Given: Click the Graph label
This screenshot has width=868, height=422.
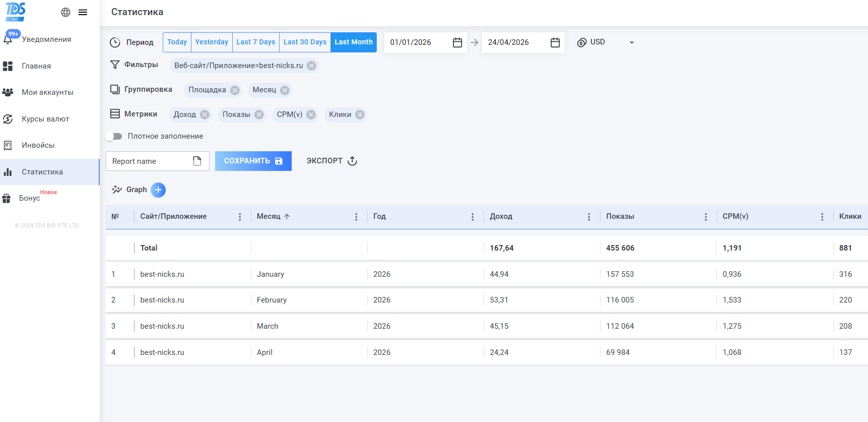Looking at the screenshot, I should (x=137, y=190).
